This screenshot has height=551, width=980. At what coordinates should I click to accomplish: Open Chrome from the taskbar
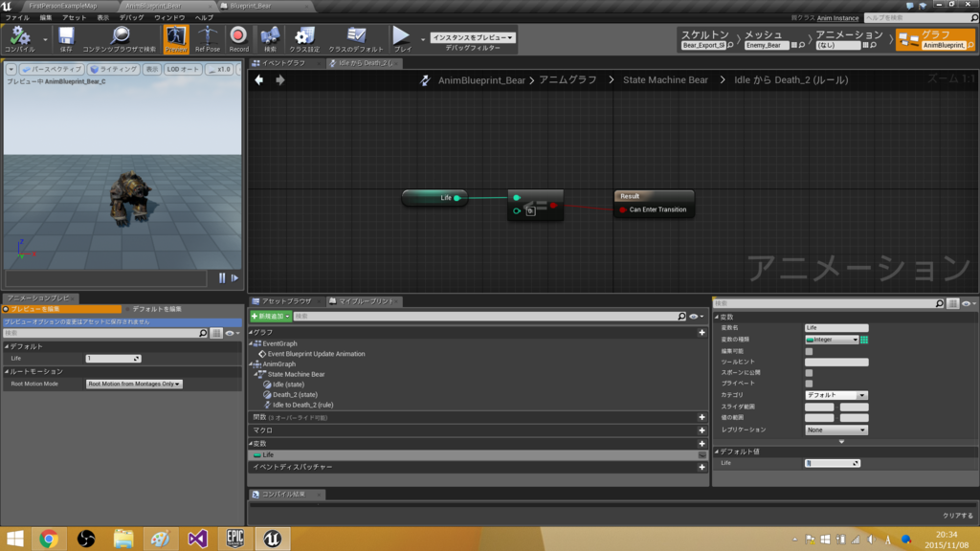coord(49,539)
